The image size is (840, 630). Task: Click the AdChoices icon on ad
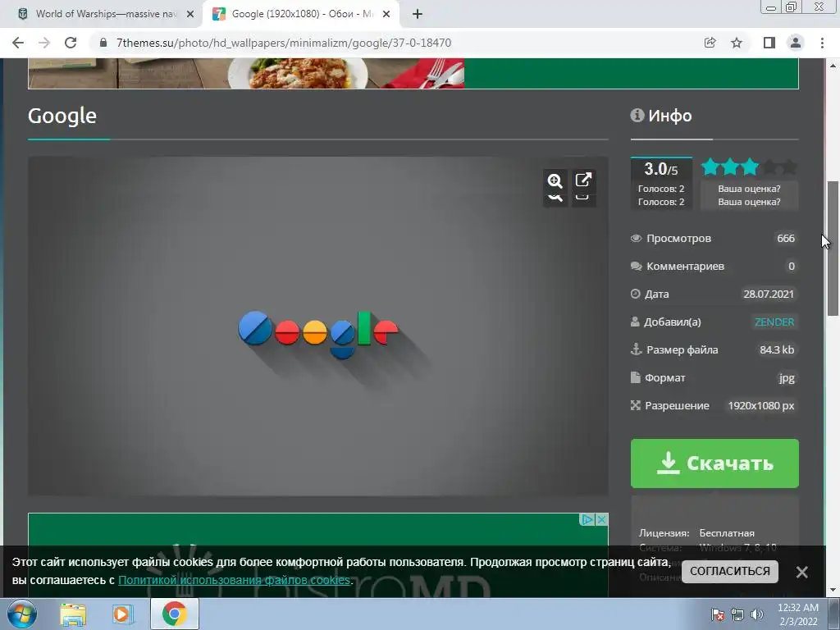(x=587, y=519)
